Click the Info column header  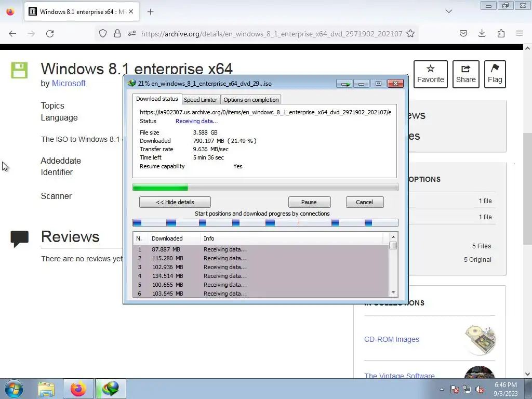[292, 238]
